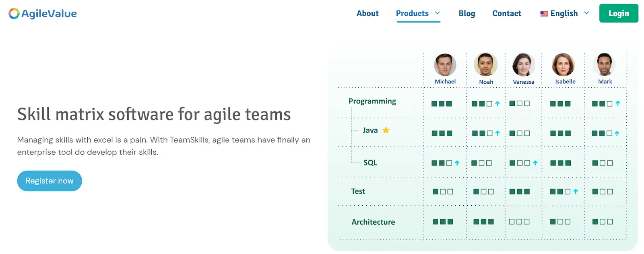Click Vanessa's empty Architecture skill squares

click(x=519, y=222)
